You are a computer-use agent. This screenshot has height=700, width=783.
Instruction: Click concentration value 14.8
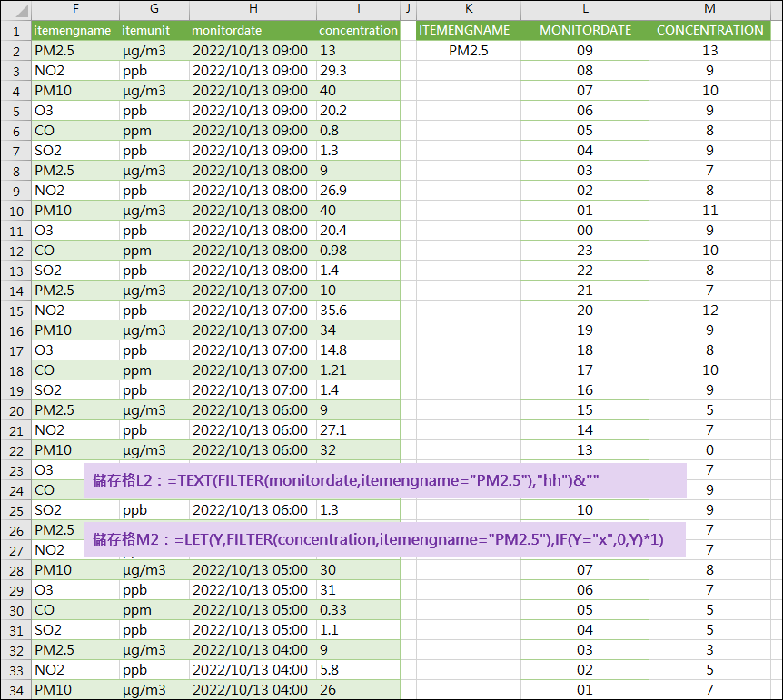pos(359,350)
